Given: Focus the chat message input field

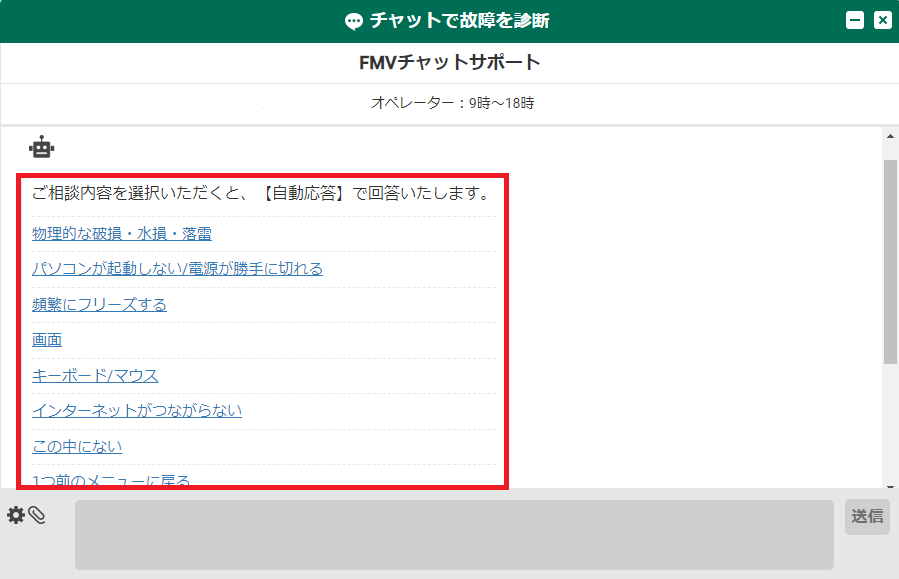Looking at the screenshot, I should [454, 535].
